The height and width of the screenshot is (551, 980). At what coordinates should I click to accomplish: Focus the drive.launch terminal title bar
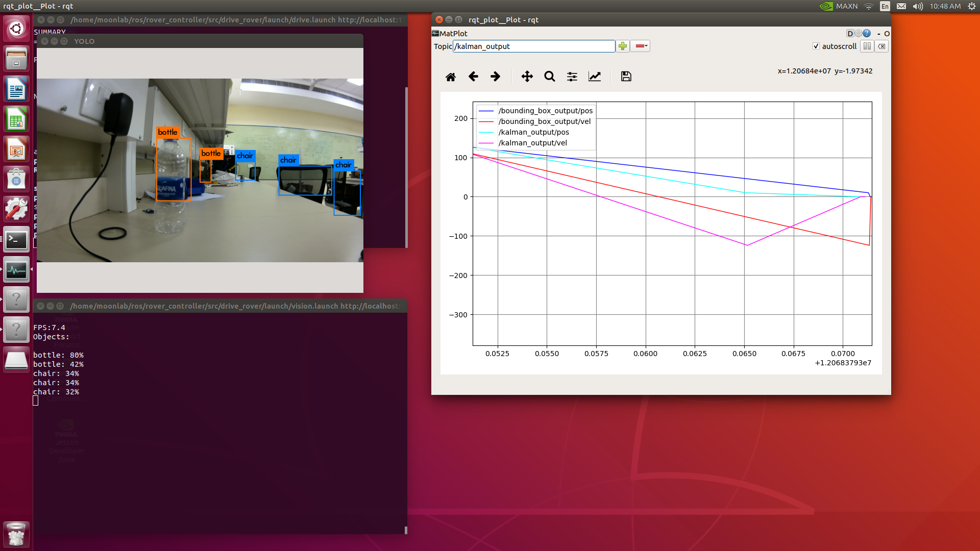click(x=220, y=19)
